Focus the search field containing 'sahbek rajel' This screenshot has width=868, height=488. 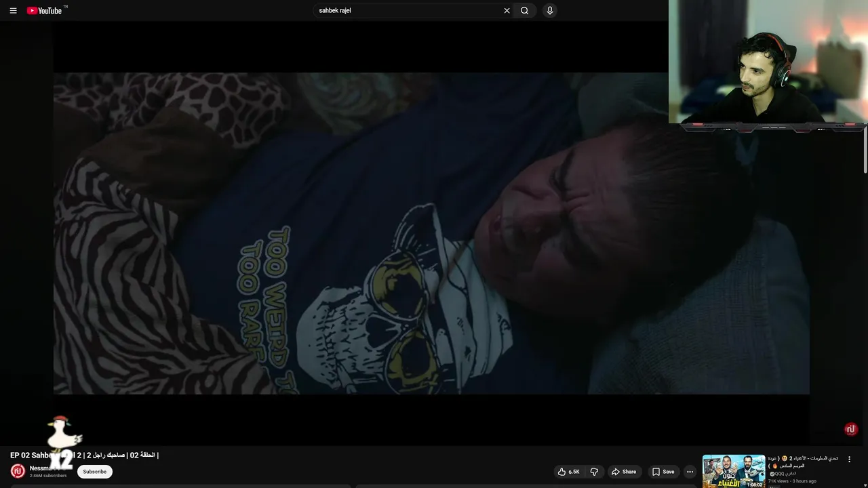[x=409, y=10]
